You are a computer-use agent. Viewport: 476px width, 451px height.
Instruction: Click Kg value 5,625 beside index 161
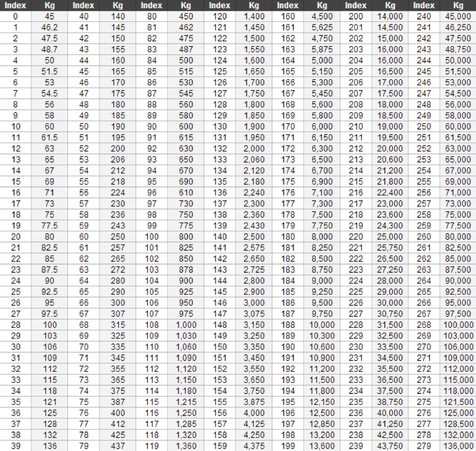[322, 27]
